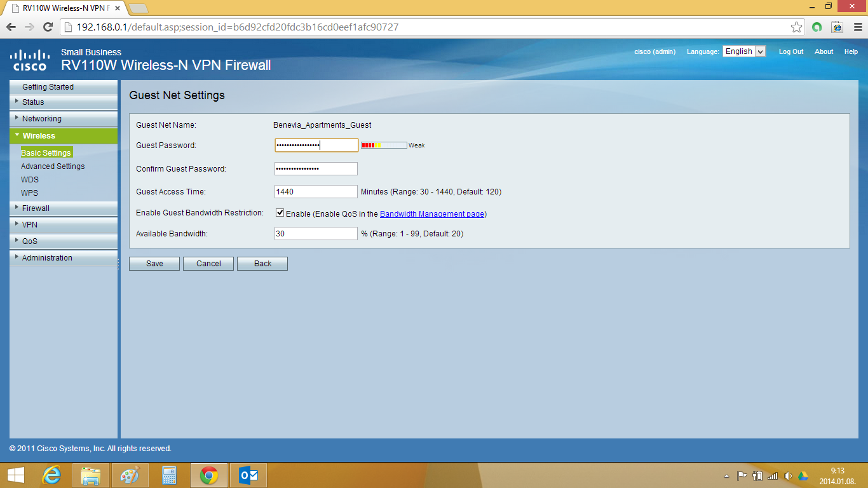The width and height of the screenshot is (868, 488).
Task: Click the page icon in the address bar
Action: [69, 27]
